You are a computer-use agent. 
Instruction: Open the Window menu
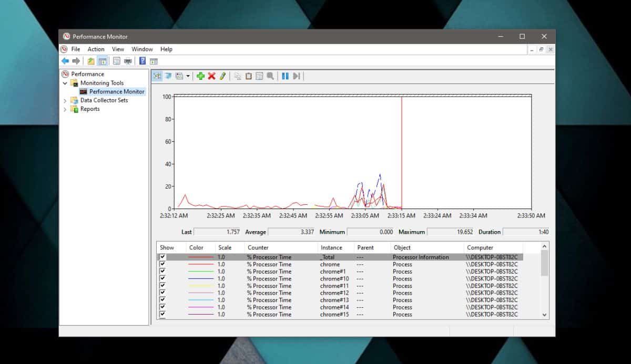tap(142, 49)
